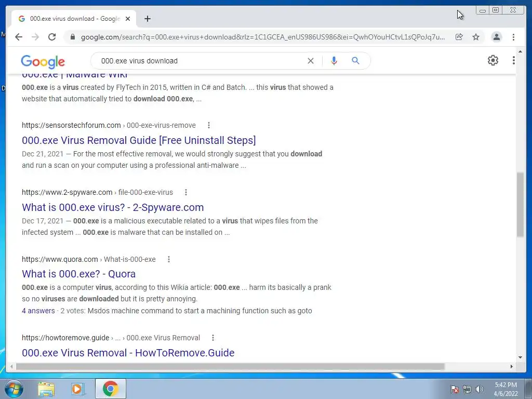
Task: Open What is 000.exe? Quora link
Action: [x=79, y=274]
